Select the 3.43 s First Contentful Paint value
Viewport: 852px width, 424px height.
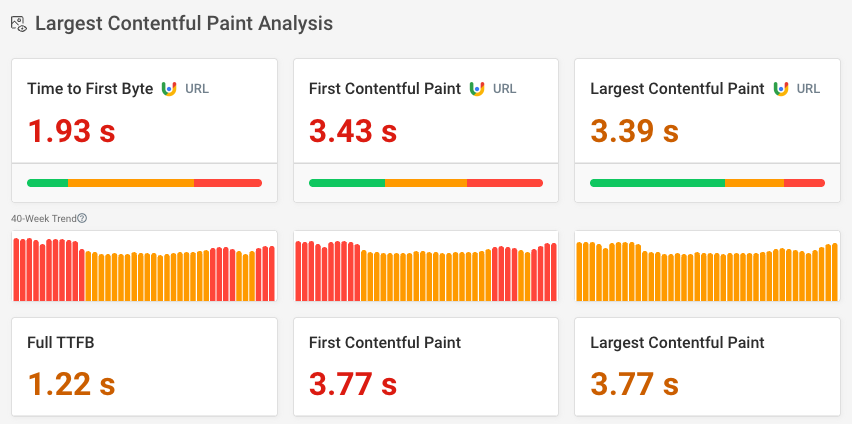click(x=353, y=131)
